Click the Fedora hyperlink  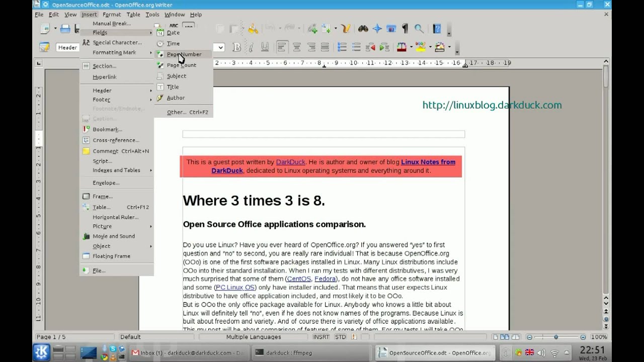[326, 279]
